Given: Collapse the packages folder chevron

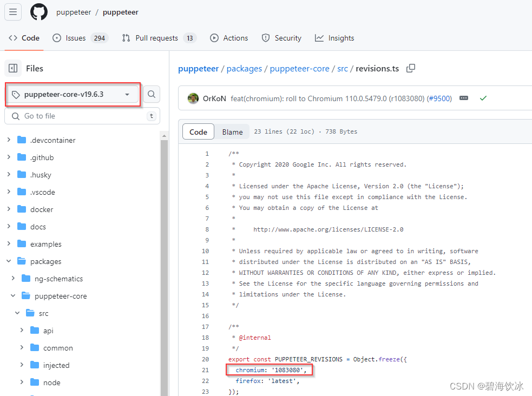Looking at the screenshot, I should pyautogui.click(x=9, y=261).
